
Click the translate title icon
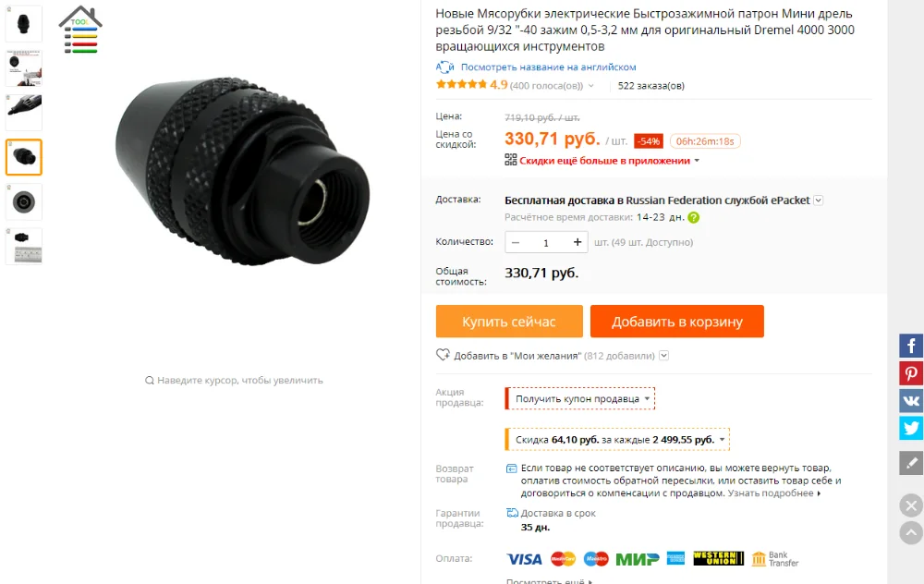445,67
